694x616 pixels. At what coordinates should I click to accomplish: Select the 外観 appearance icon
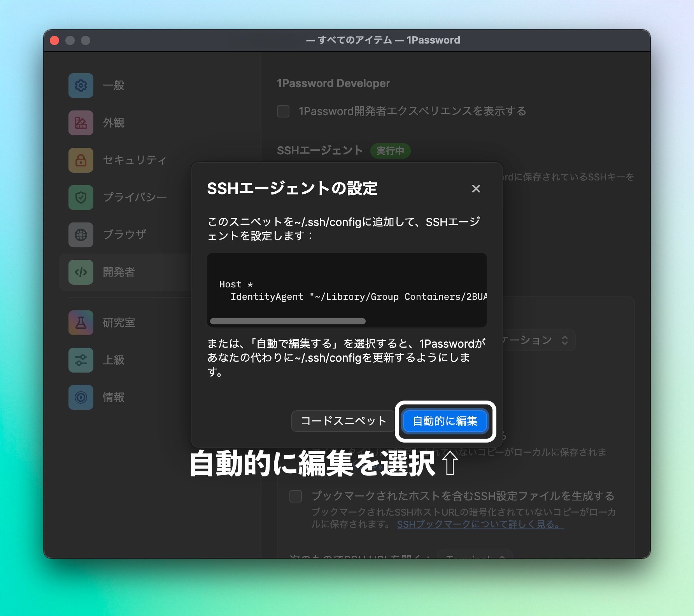81,123
